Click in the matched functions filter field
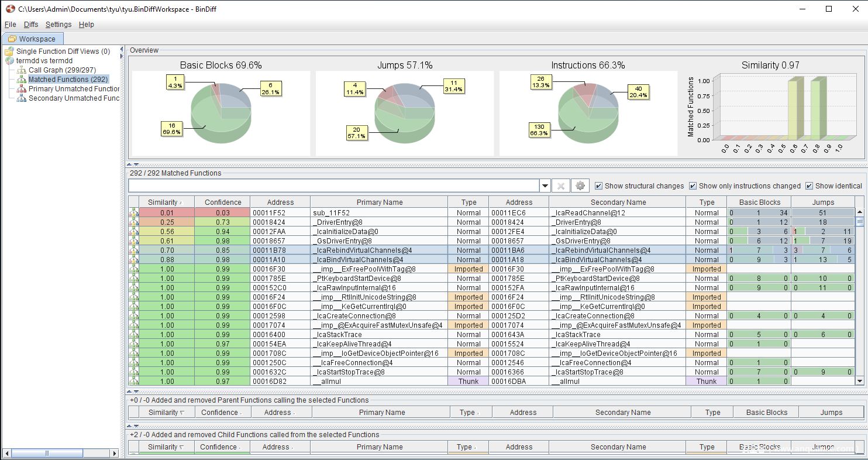This screenshot has width=868, height=460. [333, 186]
